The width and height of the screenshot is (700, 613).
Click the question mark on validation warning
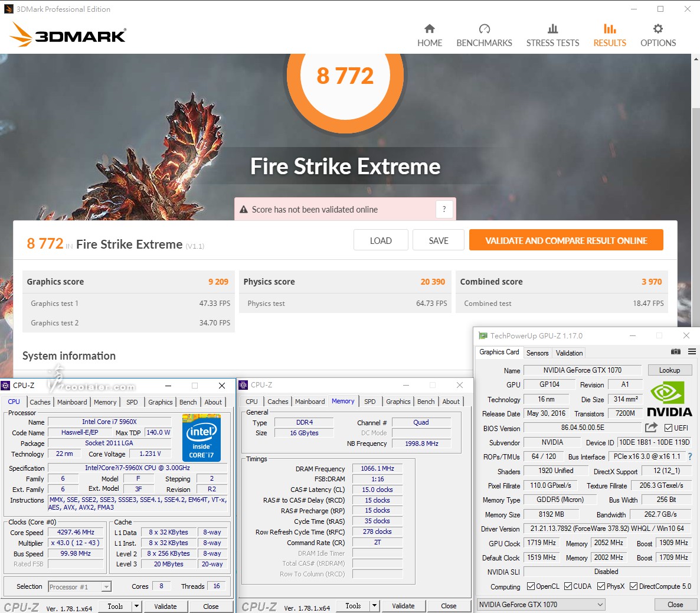pos(444,209)
